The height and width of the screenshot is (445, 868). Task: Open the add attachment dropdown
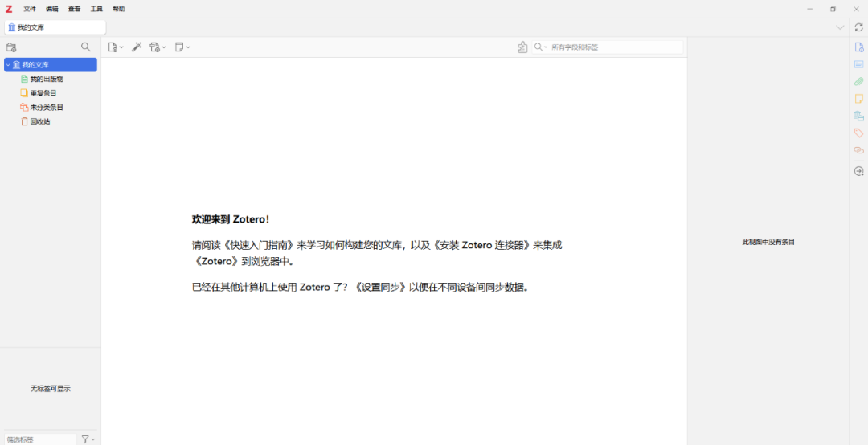(x=158, y=47)
